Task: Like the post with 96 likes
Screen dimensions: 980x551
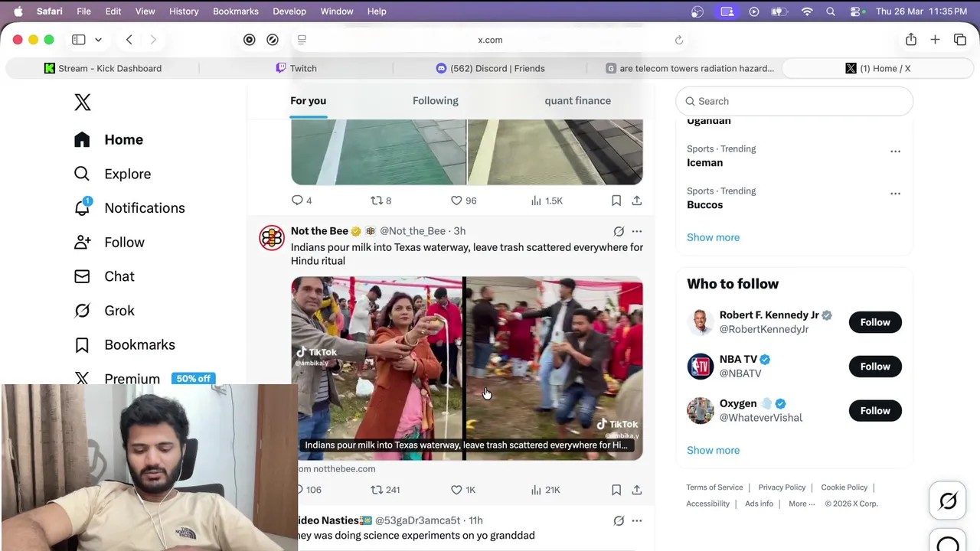Action: point(463,201)
